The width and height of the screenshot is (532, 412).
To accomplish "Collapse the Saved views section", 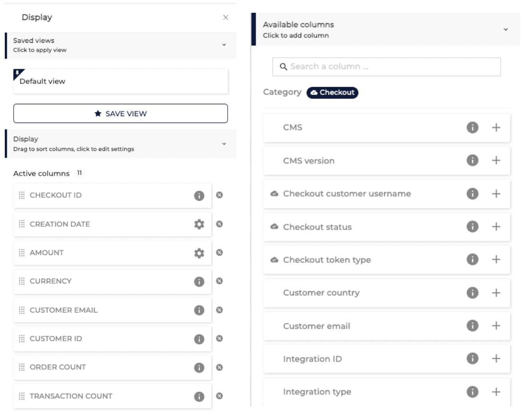I will coord(224,45).
